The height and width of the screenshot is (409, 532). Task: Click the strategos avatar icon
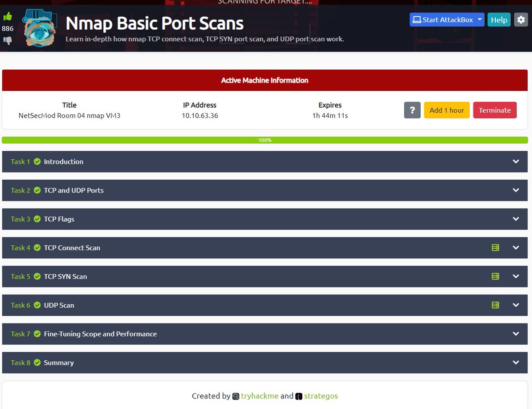click(299, 396)
